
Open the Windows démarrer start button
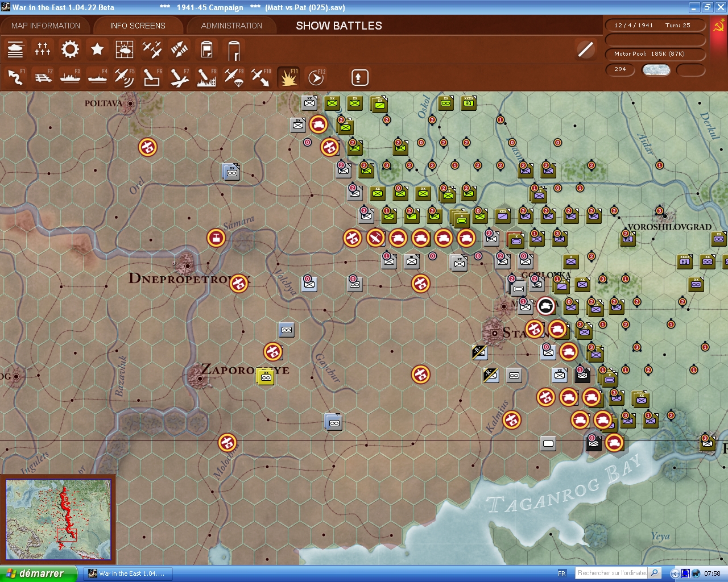tap(38, 573)
